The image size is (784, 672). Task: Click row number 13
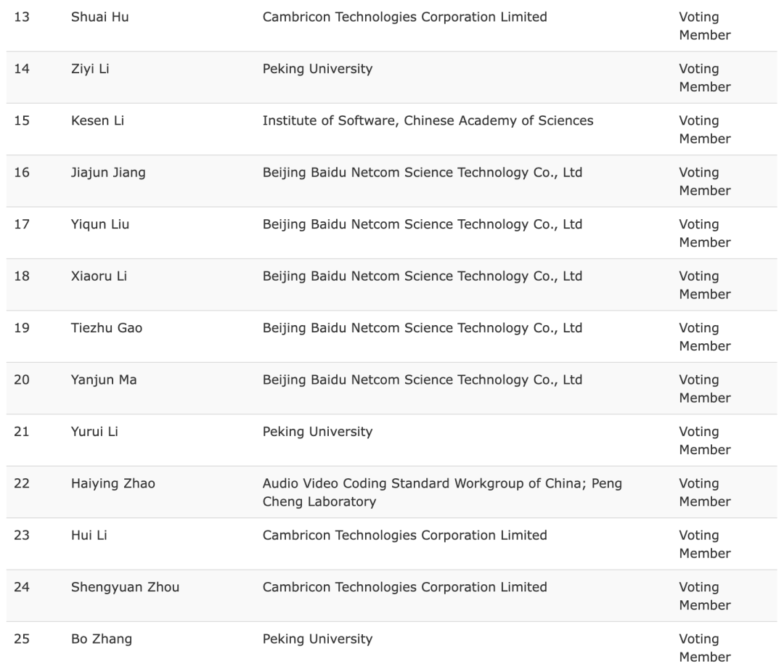(x=22, y=17)
